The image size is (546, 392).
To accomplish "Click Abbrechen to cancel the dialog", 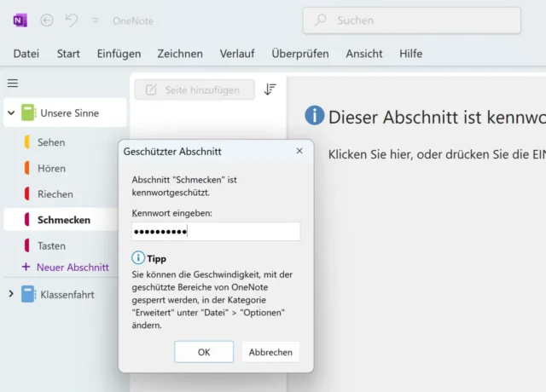I will (270, 352).
